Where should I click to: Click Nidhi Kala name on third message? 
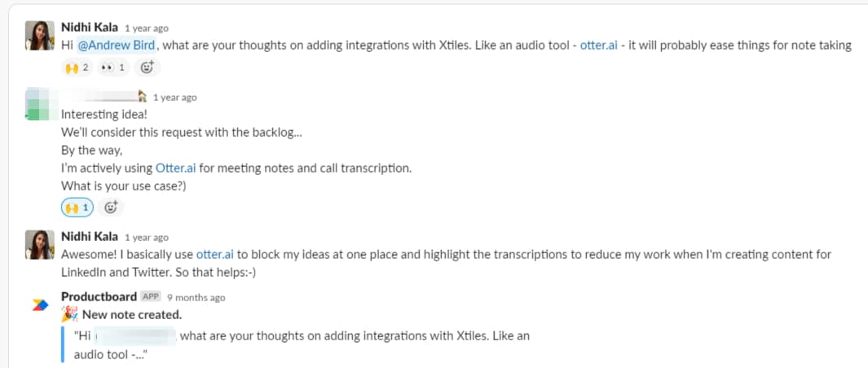(x=90, y=236)
